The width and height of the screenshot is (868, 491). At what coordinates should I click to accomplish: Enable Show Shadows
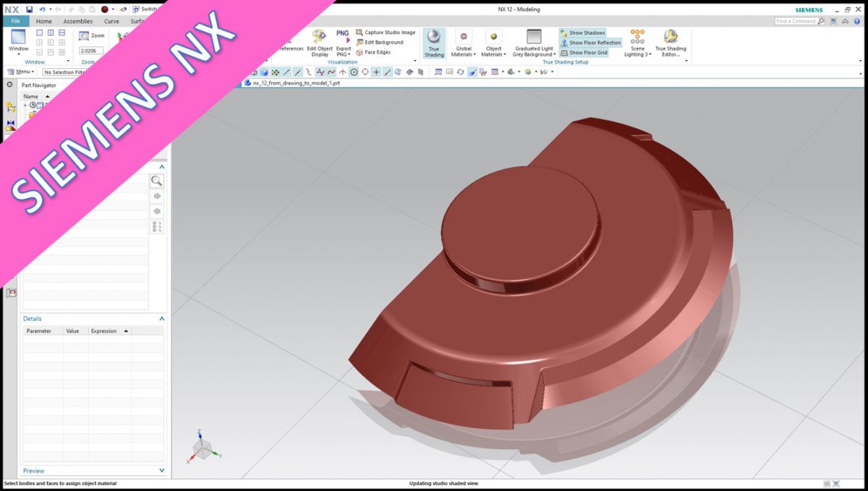[584, 33]
